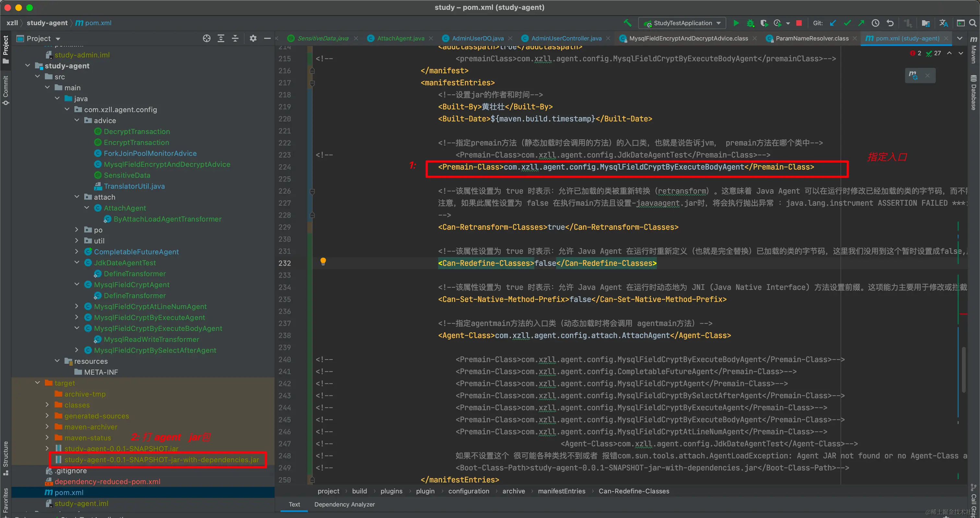980x518 pixels.
Task: Toggle code fold marker at line 217
Action: click(312, 83)
